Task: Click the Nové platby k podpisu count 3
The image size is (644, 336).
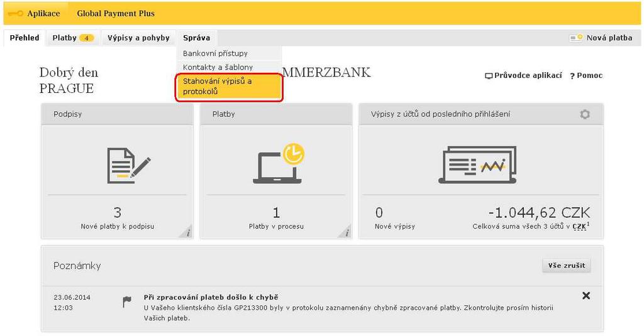Action: tap(118, 212)
